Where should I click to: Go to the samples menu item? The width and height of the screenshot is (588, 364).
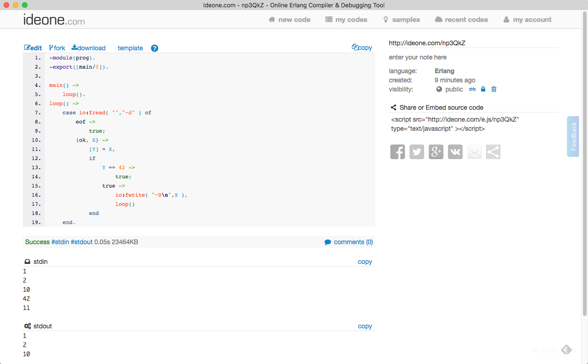tap(401, 20)
